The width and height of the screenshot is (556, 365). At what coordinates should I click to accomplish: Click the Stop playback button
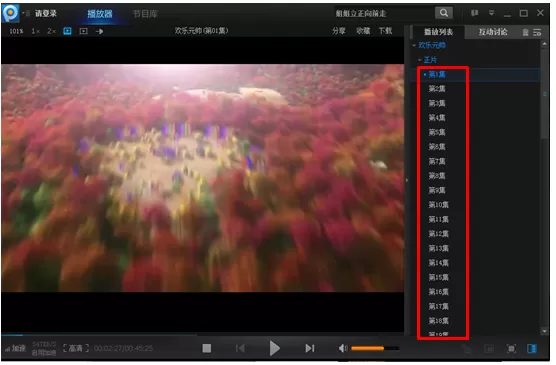click(x=207, y=348)
